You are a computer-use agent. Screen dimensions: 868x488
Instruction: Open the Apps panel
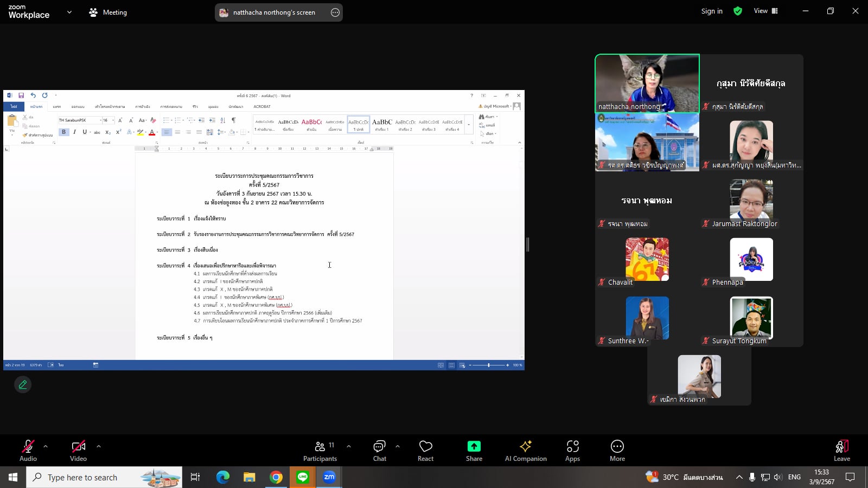[x=572, y=451]
